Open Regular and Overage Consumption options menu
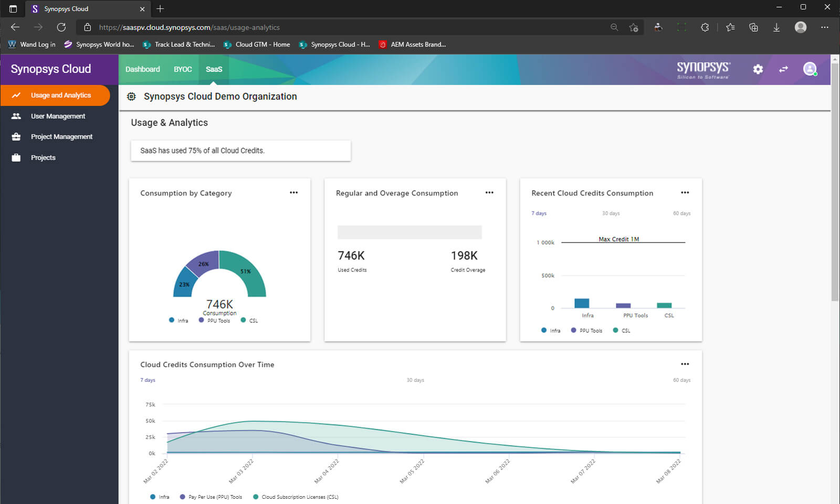Image resolution: width=840 pixels, height=504 pixels. pos(489,193)
